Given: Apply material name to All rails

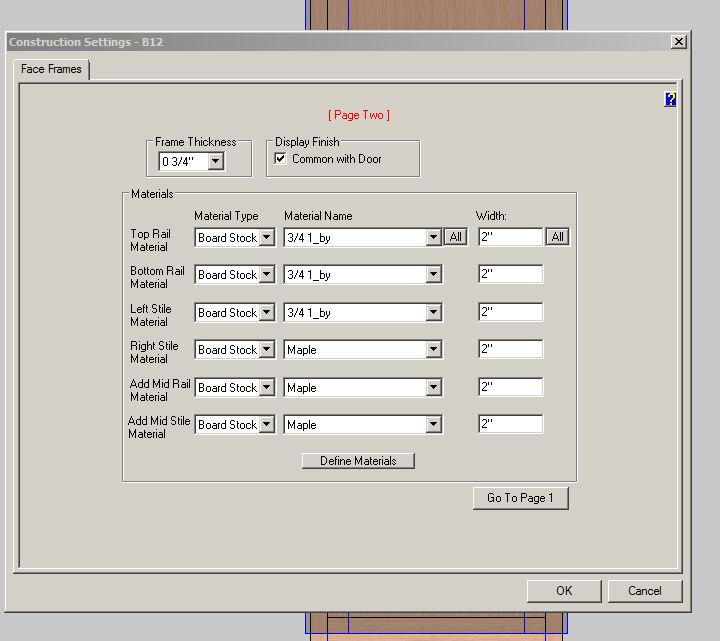Looking at the screenshot, I should [455, 237].
